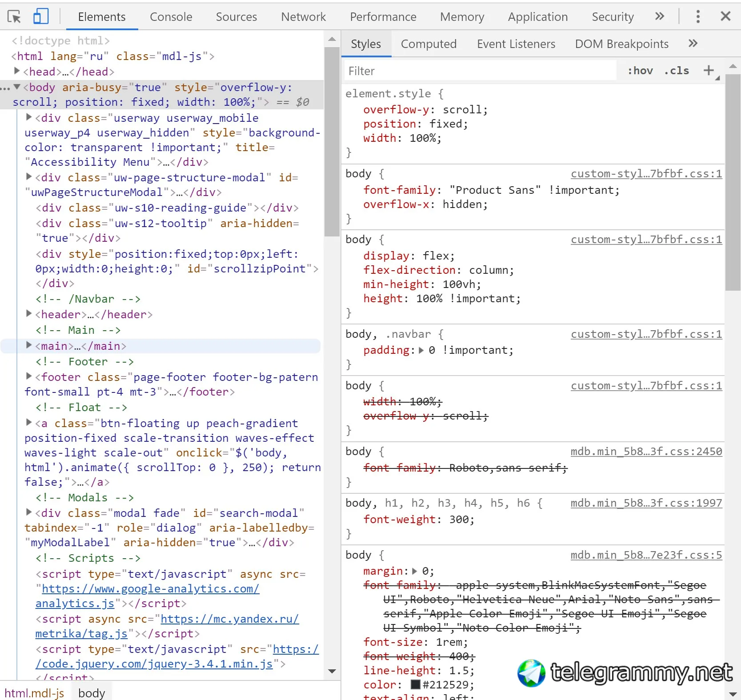Viewport: 741px width, 700px height.
Task: Select the doctype html line
Action: [60, 41]
